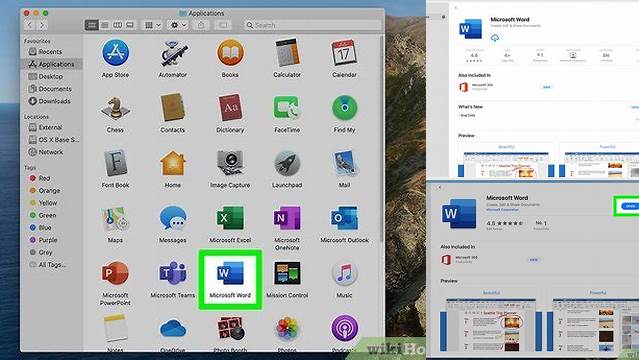Image resolution: width=639 pixels, height=360 pixels.
Task: Switch Finder to list view
Action: (x=105, y=25)
